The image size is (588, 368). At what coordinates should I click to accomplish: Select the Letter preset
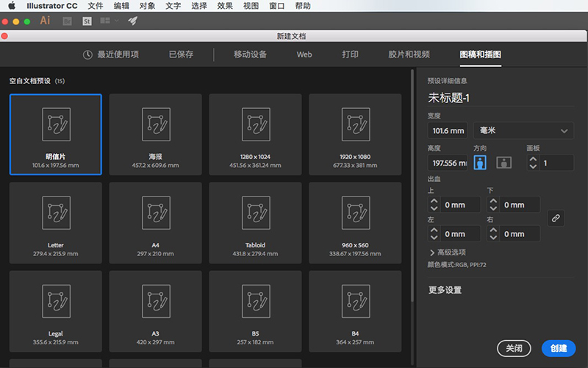[x=56, y=223]
